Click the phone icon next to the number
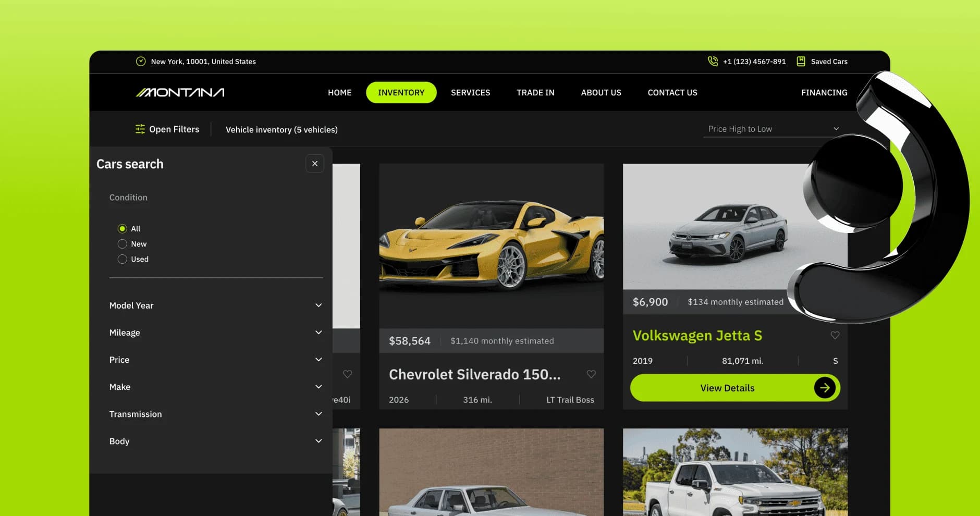 [x=712, y=61]
